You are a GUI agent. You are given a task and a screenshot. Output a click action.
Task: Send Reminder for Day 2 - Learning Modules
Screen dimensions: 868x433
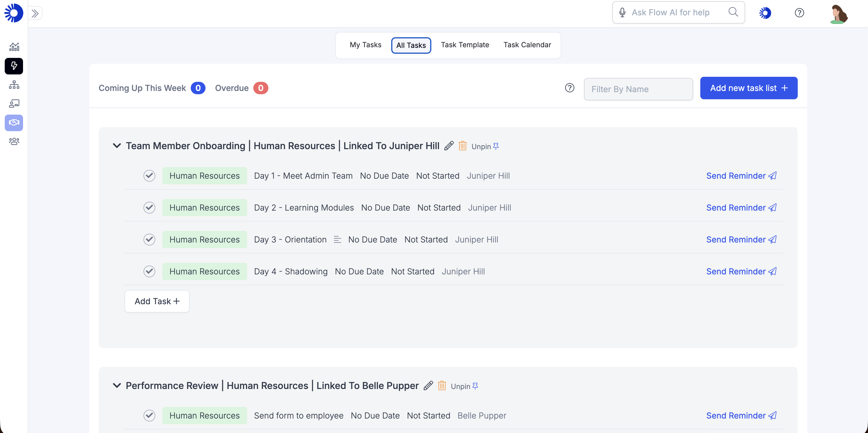point(741,208)
